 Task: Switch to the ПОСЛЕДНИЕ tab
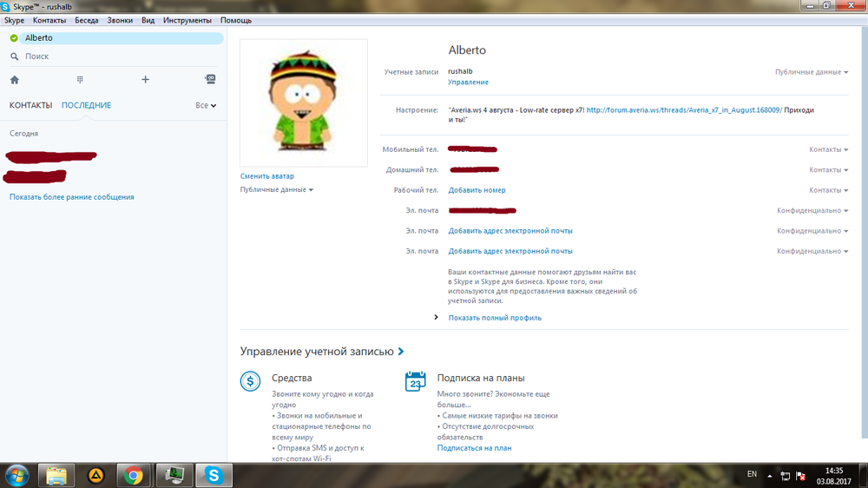(86, 105)
